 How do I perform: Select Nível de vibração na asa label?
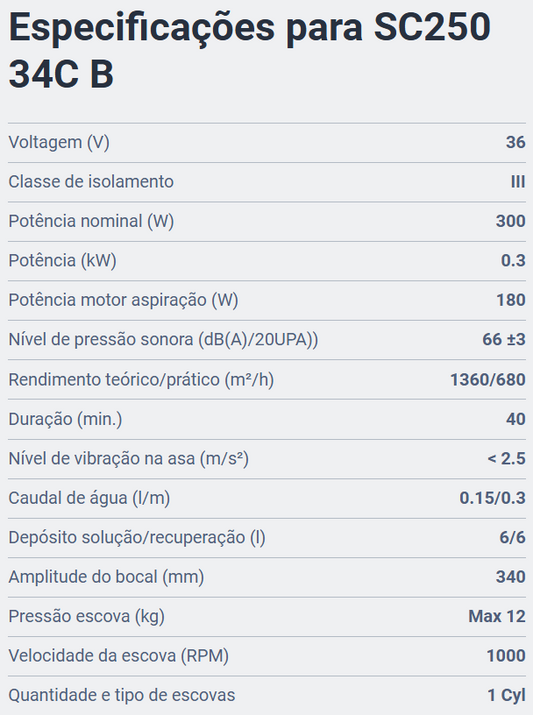click(129, 458)
